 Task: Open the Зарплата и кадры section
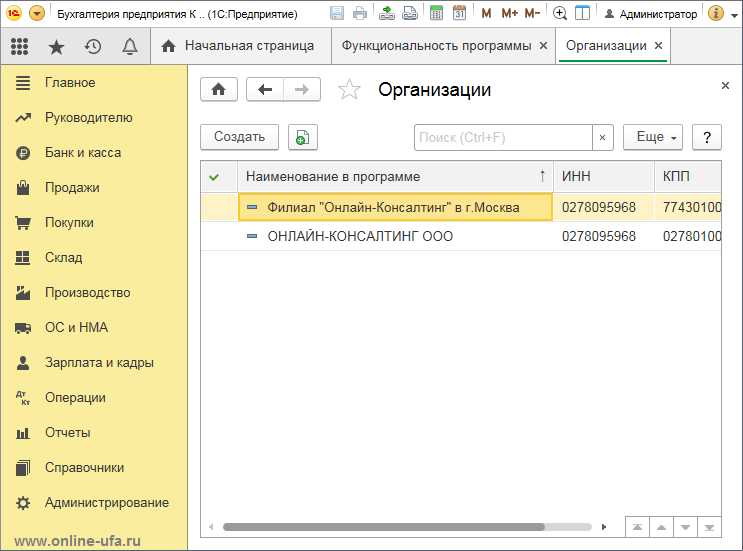click(99, 362)
